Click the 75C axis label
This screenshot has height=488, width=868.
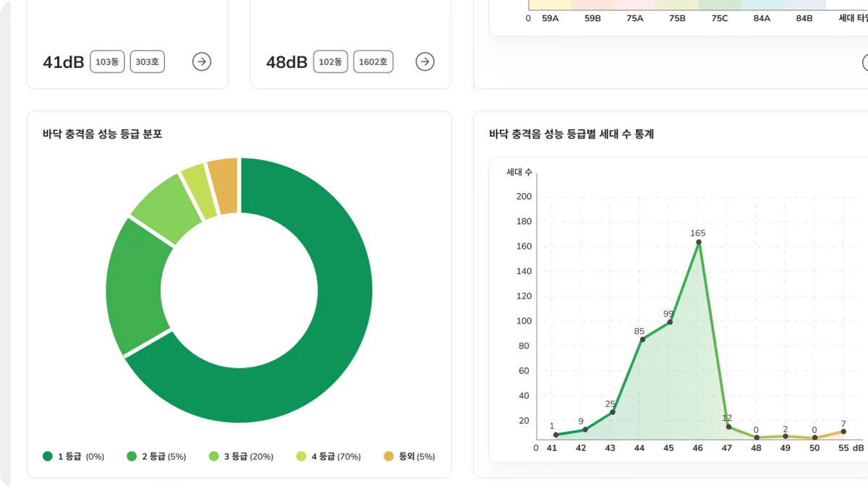[719, 18]
